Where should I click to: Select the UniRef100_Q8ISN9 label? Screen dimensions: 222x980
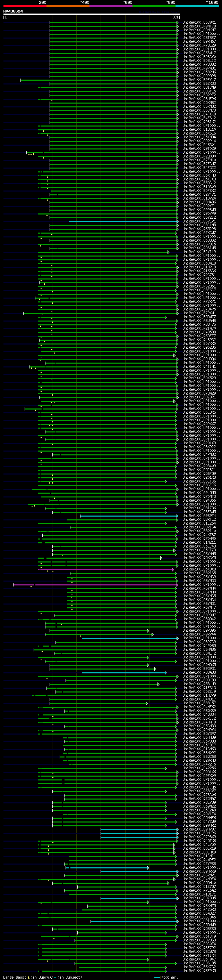(x=199, y=88)
